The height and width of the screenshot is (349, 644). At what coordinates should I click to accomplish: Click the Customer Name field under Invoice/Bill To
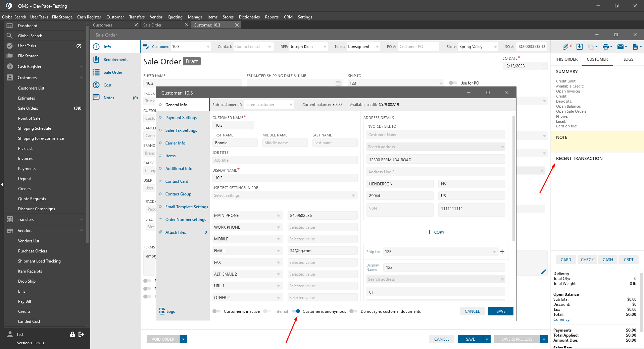435,135
